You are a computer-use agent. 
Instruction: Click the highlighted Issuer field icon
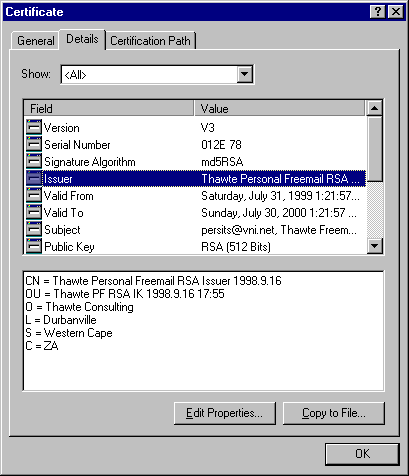point(34,178)
